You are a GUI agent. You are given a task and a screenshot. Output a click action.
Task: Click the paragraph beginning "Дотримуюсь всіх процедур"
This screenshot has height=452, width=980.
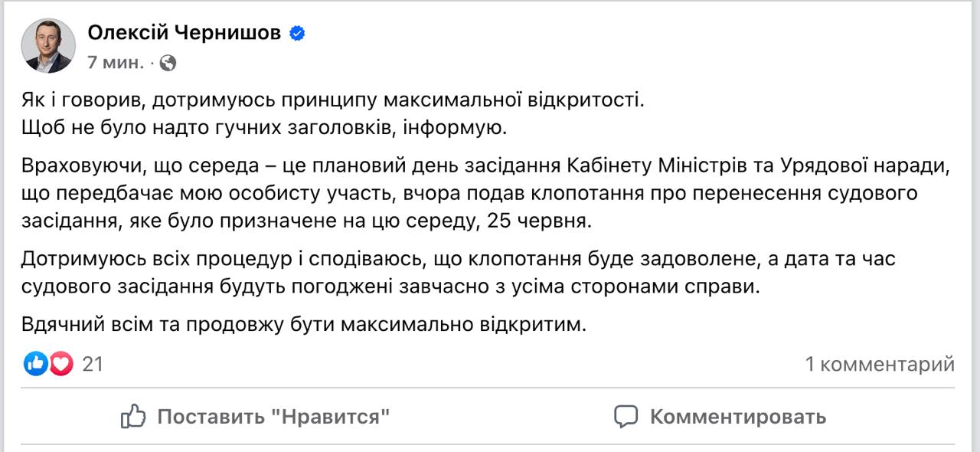(458, 273)
